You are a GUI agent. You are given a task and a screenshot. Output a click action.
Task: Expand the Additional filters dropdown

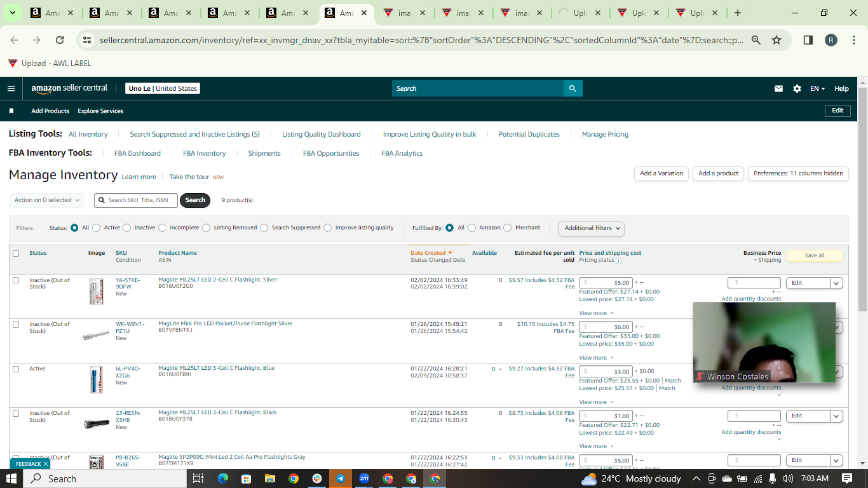pyautogui.click(x=591, y=228)
